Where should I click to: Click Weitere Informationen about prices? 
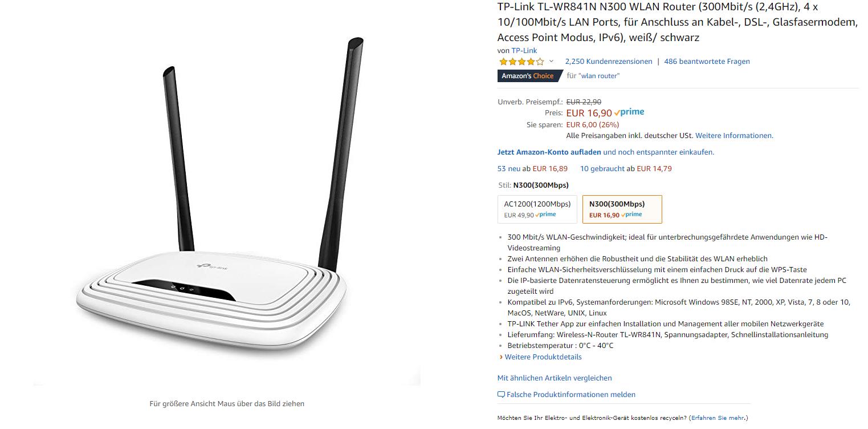pos(734,136)
